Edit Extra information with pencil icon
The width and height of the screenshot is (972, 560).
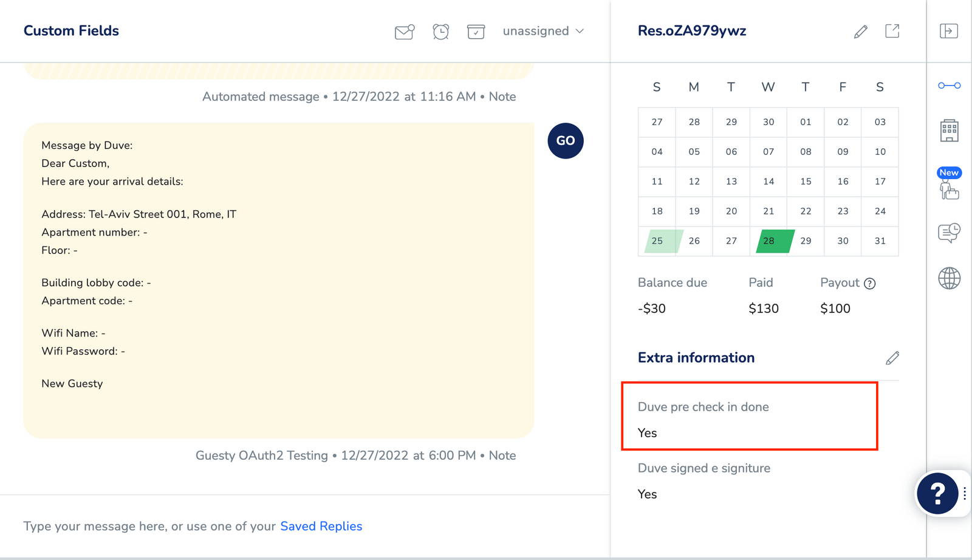click(x=892, y=358)
